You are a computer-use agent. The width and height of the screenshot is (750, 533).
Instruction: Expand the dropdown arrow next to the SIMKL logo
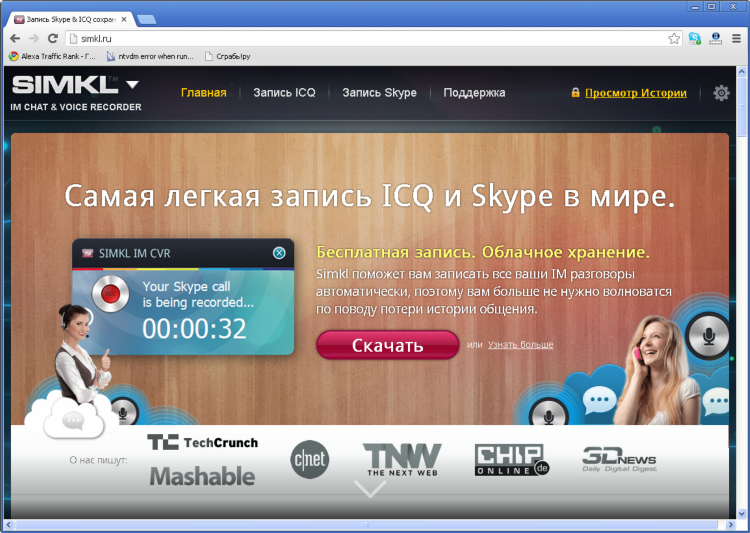pos(132,85)
